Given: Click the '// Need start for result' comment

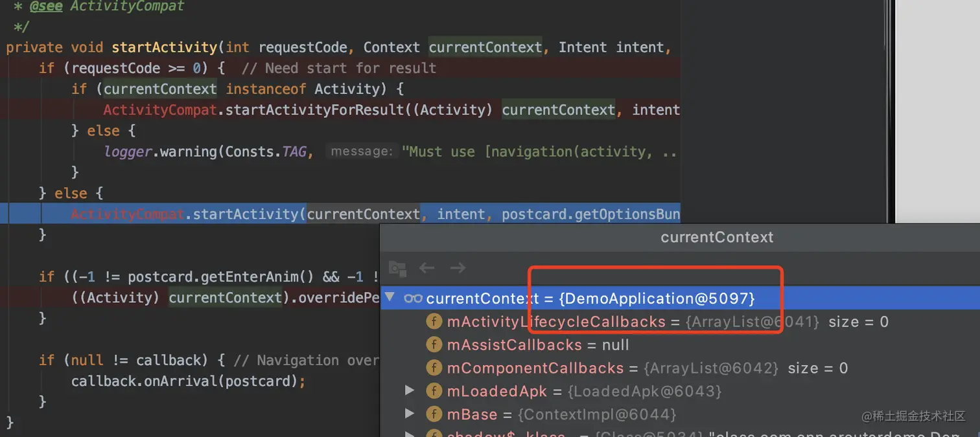Looking at the screenshot, I should tap(339, 68).
